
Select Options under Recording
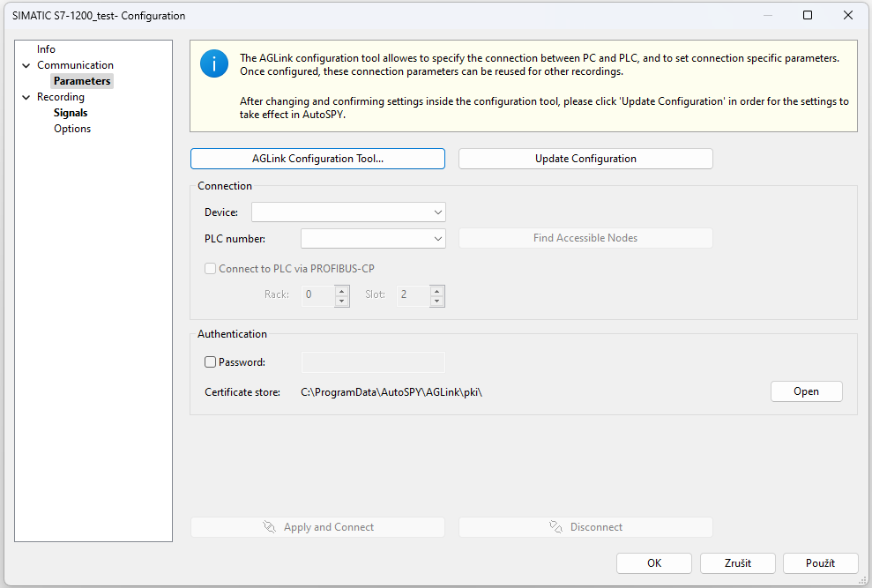(72, 129)
